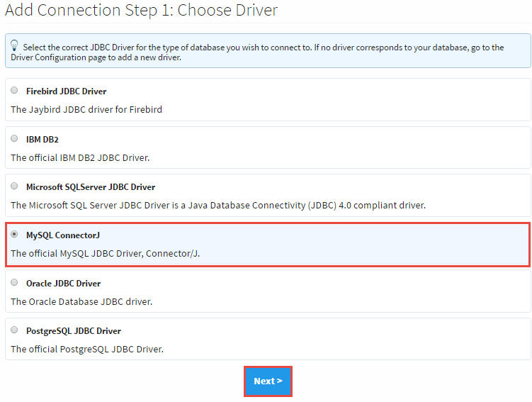This screenshot has width=532, height=402.
Task: Select Microsoft SQLServer JDBC Driver radio button
Action: click(15, 186)
